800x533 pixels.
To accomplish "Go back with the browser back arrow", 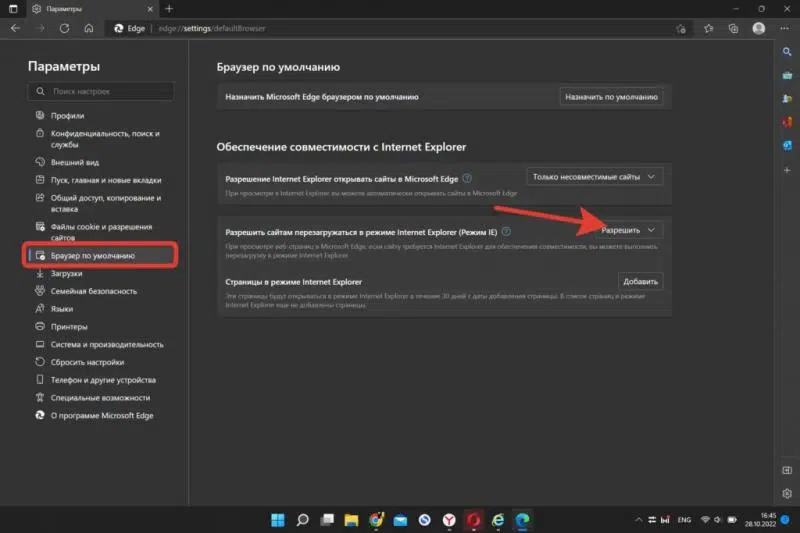I will click(15, 28).
